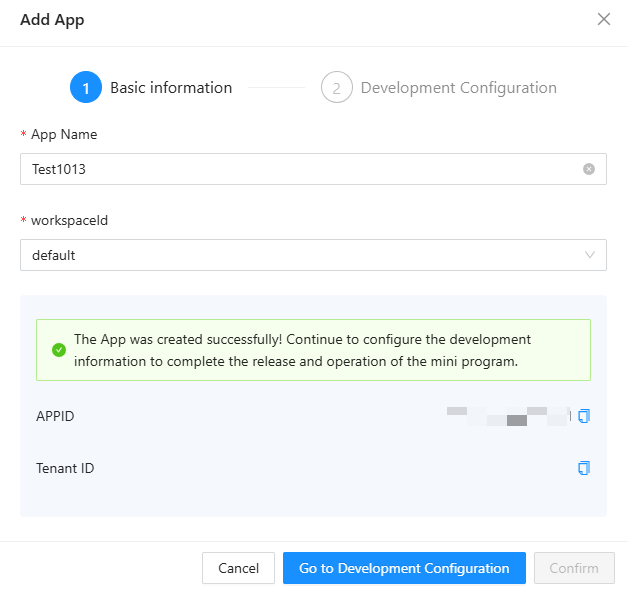The image size is (628, 591).
Task: Click the green success checkmark icon
Action: pyautogui.click(x=59, y=350)
